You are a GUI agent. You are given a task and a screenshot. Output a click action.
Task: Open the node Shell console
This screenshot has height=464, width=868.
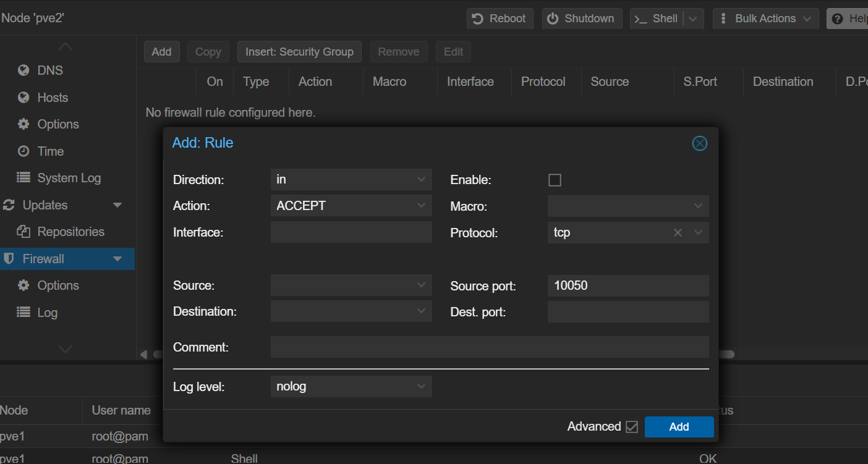657,19
